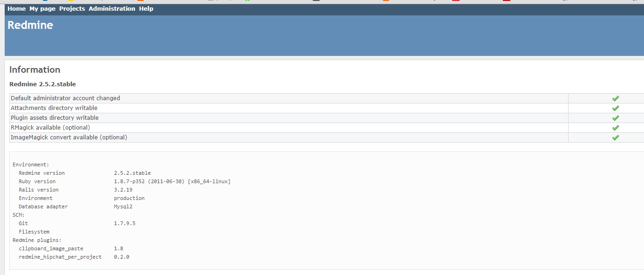The image size is (644, 275).
Task: Select 'RMagick available (optional)' row text
Action: pos(50,128)
